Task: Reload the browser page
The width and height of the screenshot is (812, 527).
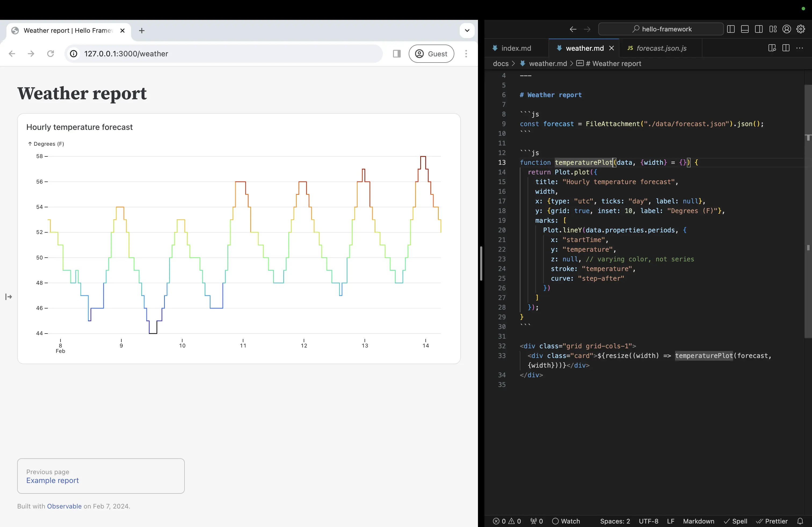Action: point(50,53)
